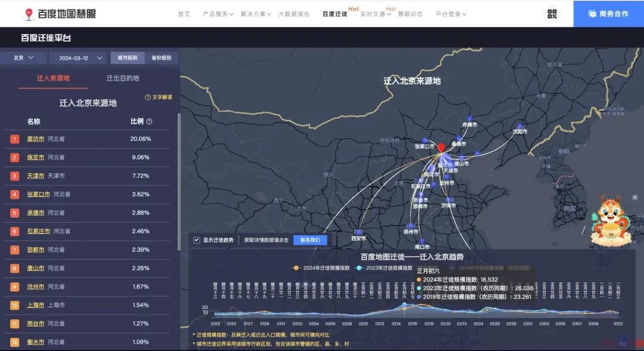
Task: Click the 邢台市 list entry
Action: tap(87, 324)
